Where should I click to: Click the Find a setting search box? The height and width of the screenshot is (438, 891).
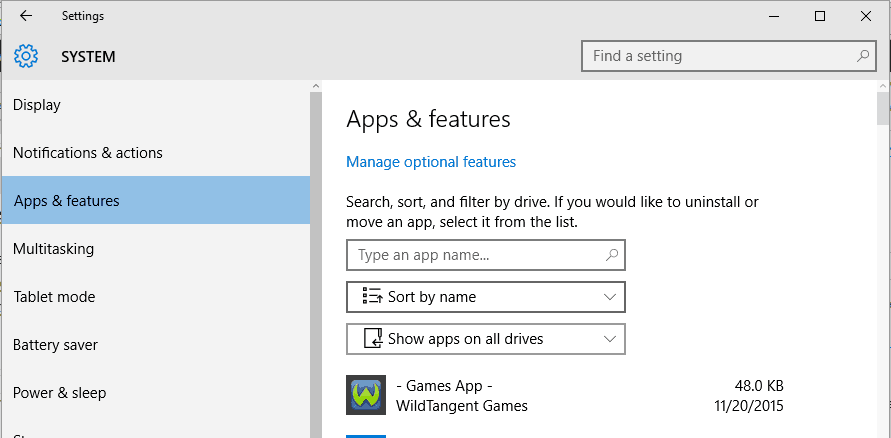[x=728, y=56]
